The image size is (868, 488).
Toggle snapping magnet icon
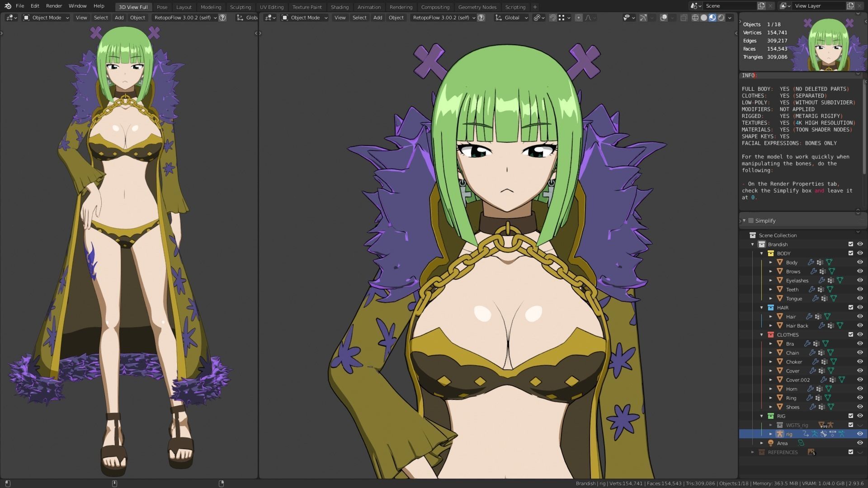click(553, 18)
